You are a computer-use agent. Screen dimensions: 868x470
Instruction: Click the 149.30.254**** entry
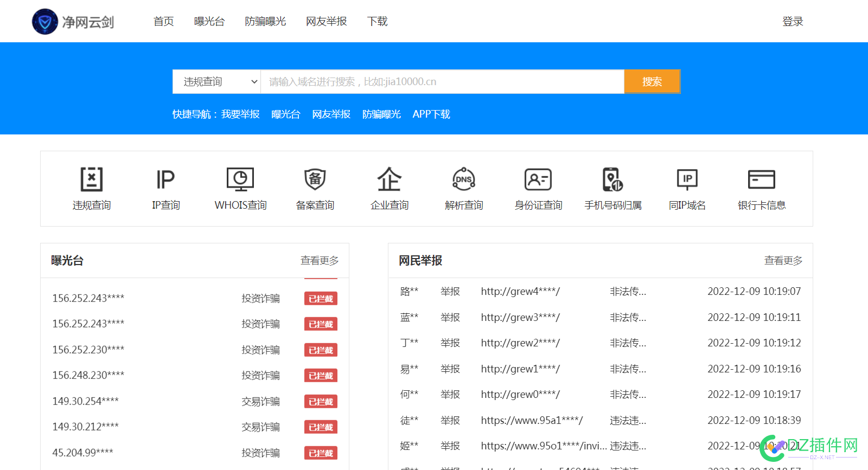(86, 401)
